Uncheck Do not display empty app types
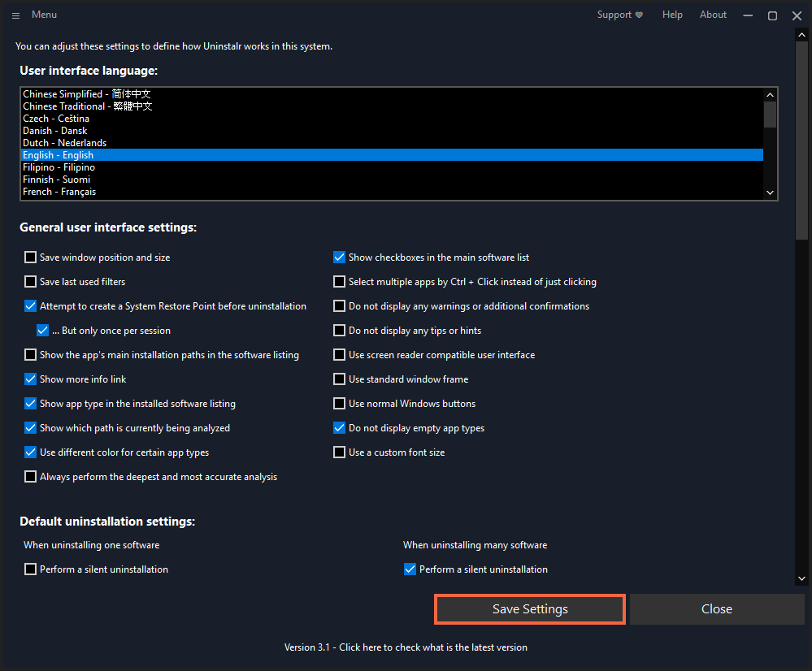Viewport: 812px width, 671px height. 339,427
